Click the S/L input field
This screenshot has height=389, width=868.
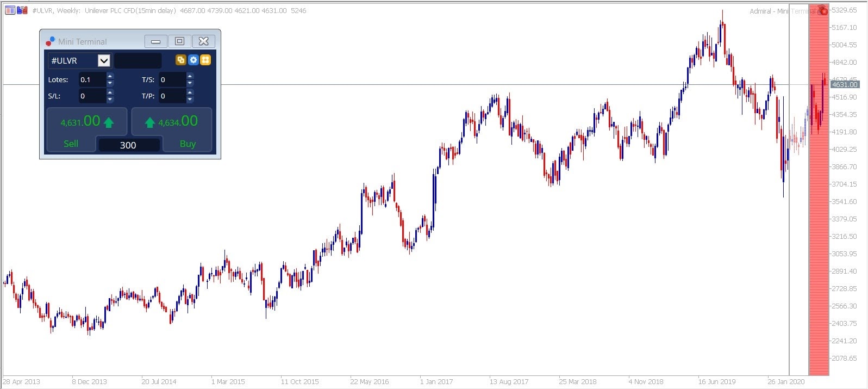point(92,96)
